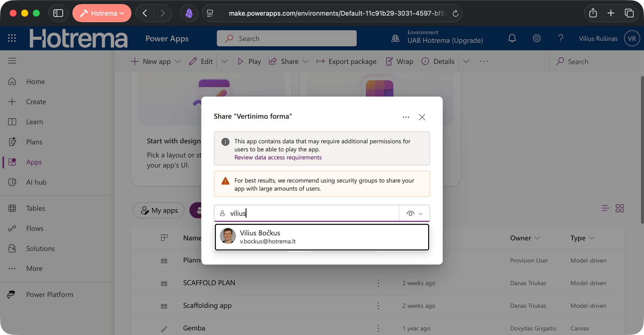Select Vilius Bočkus from suggestions
This screenshot has width=644, height=335.
point(322,237)
